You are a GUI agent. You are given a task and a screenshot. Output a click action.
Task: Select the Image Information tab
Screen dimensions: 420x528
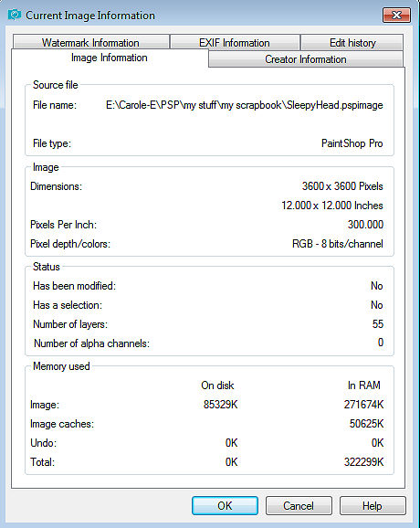click(110, 58)
